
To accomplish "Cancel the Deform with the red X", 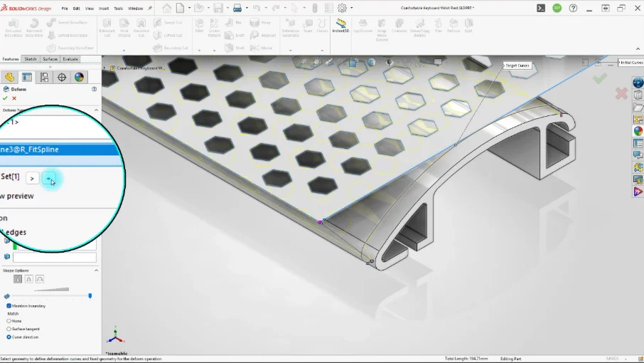I will point(14,98).
